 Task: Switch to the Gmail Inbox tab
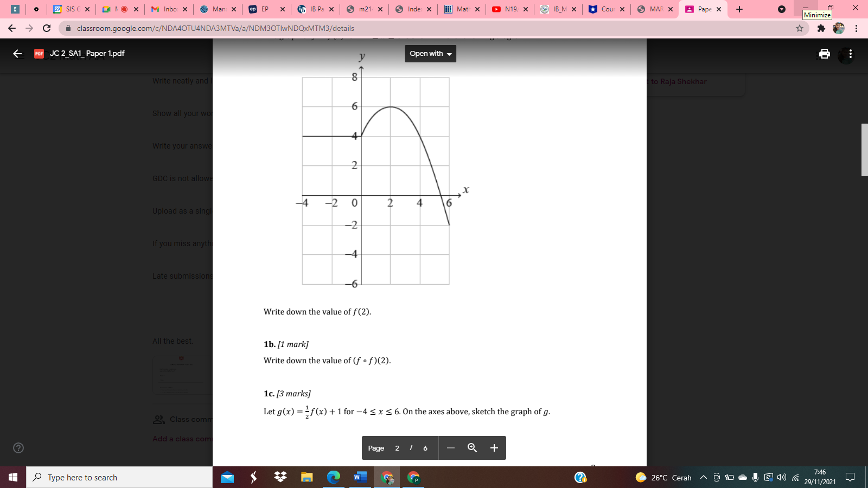pyautogui.click(x=165, y=9)
